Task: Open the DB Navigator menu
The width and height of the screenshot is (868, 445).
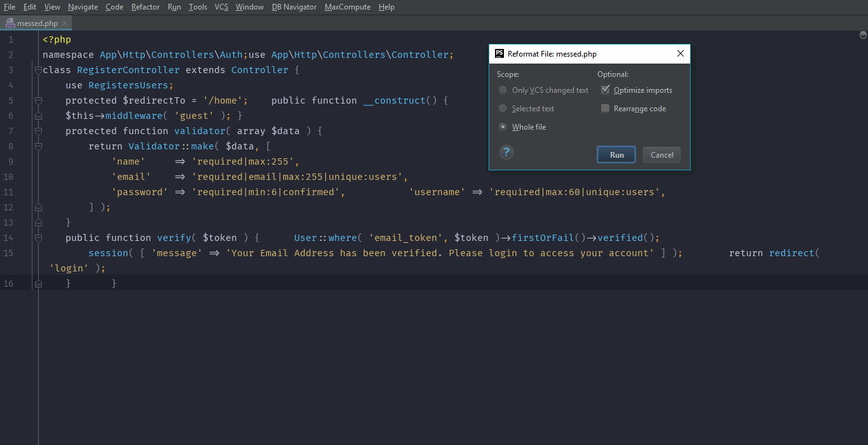Action: [x=294, y=7]
